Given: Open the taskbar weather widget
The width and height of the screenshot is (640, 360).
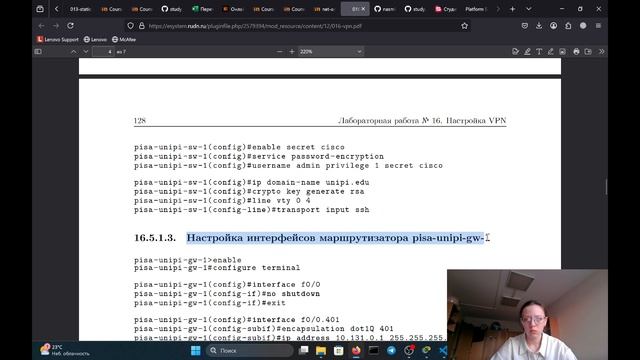Looking at the screenshot, I should [64, 350].
